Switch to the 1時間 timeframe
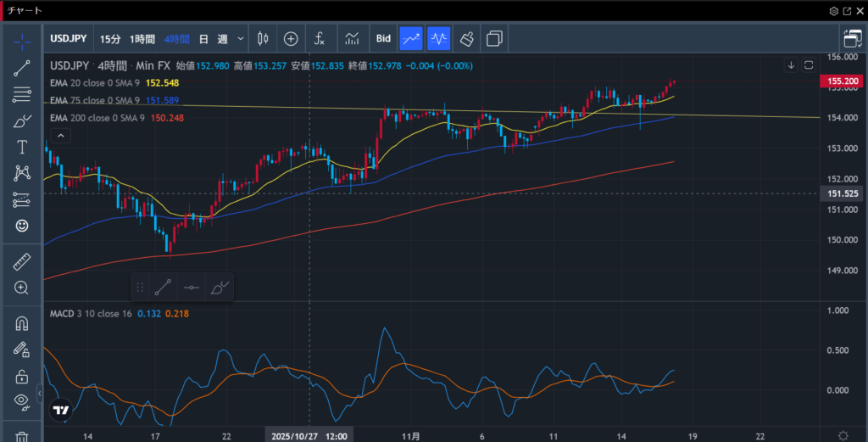This screenshot has width=868, height=442. pyautogui.click(x=142, y=39)
